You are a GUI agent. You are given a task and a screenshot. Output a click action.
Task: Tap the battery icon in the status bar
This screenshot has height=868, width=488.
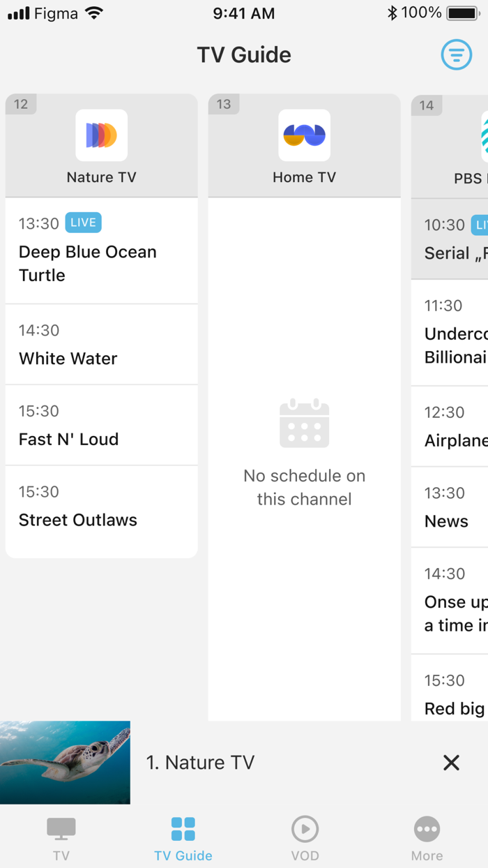[462, 13]
